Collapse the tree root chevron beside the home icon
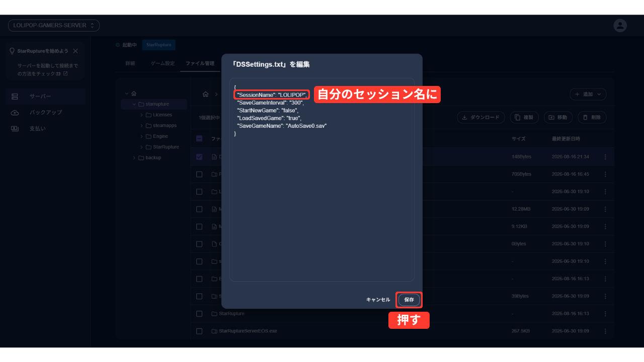 tap(127, 94)
